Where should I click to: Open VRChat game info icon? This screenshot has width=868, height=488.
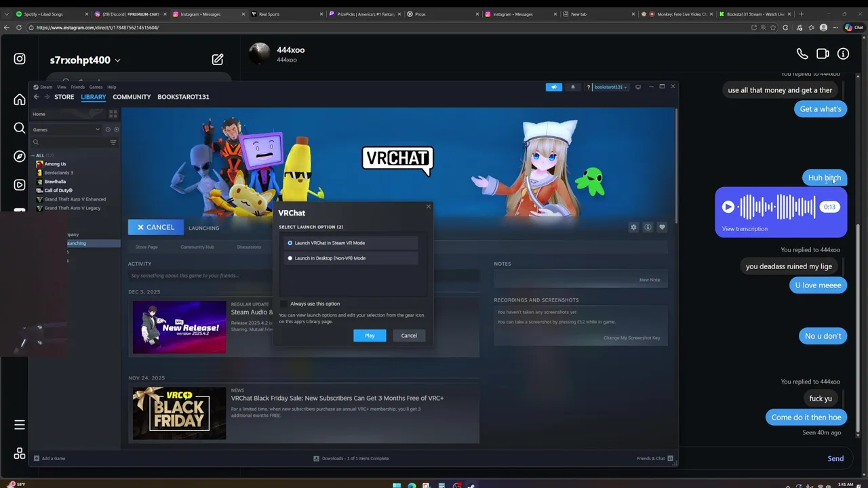tap(648, 227)
